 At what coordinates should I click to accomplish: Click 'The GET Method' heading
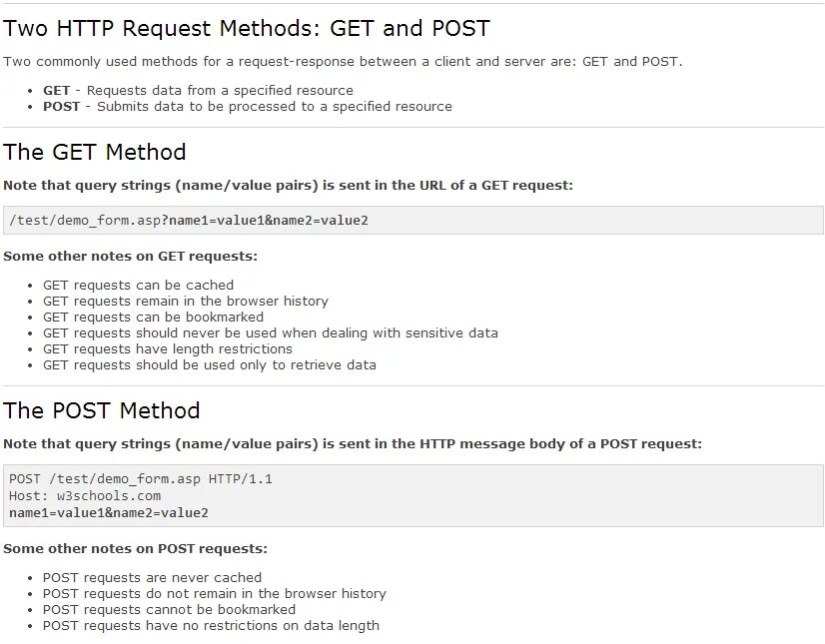click(95, 152)
